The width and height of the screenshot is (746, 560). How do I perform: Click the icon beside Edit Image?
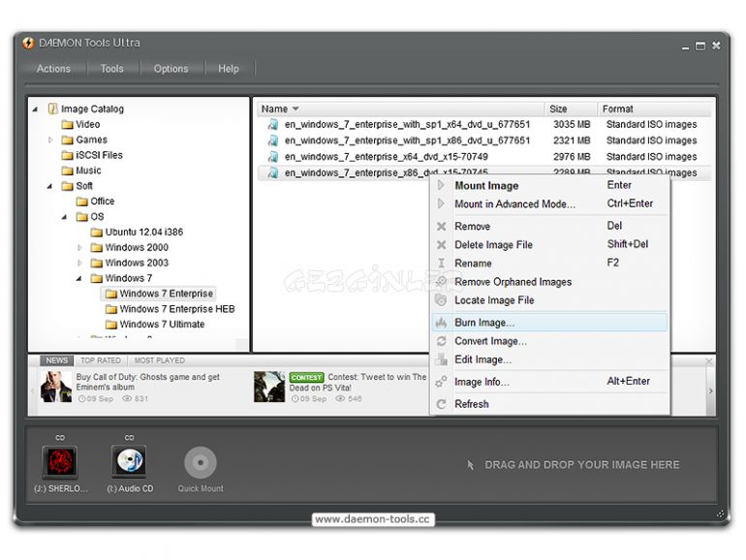[x=442, y=359]
